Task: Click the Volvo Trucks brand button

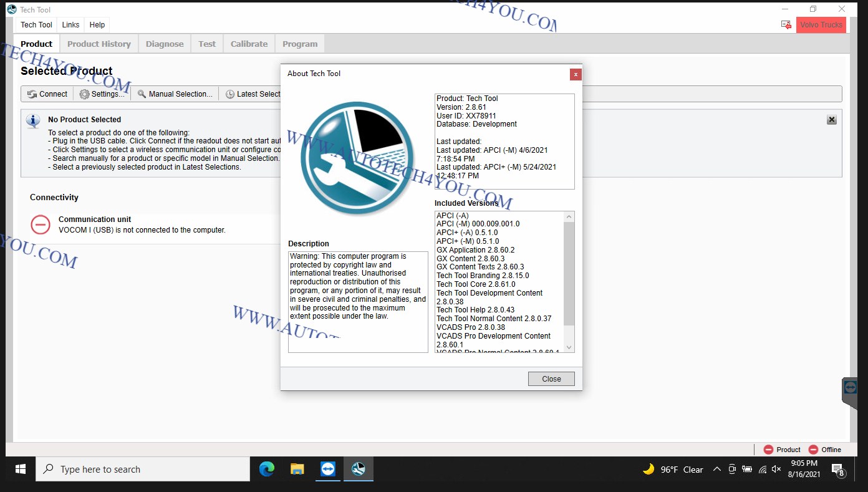Action: pos(821,25)
